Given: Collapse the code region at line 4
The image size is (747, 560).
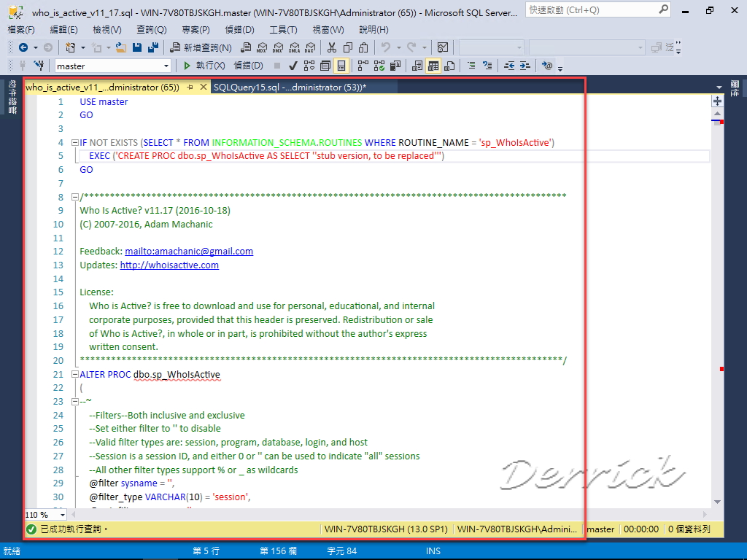Looking at the screenshot, I should (x=75, y=142).
